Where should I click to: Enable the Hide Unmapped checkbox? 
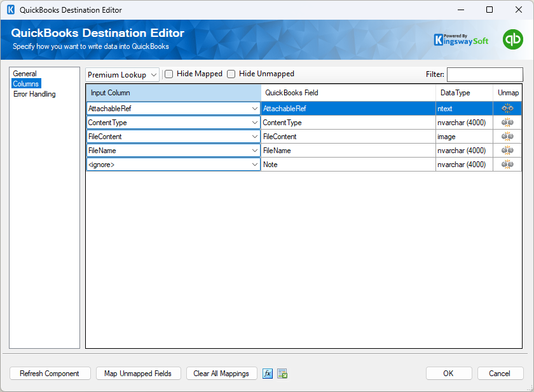coord(231,74)
